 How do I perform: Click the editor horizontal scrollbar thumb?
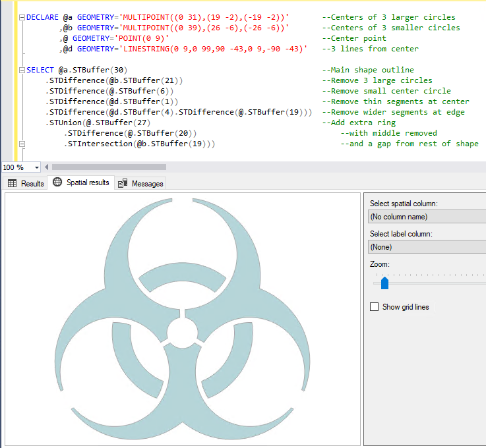coord(109,167)
